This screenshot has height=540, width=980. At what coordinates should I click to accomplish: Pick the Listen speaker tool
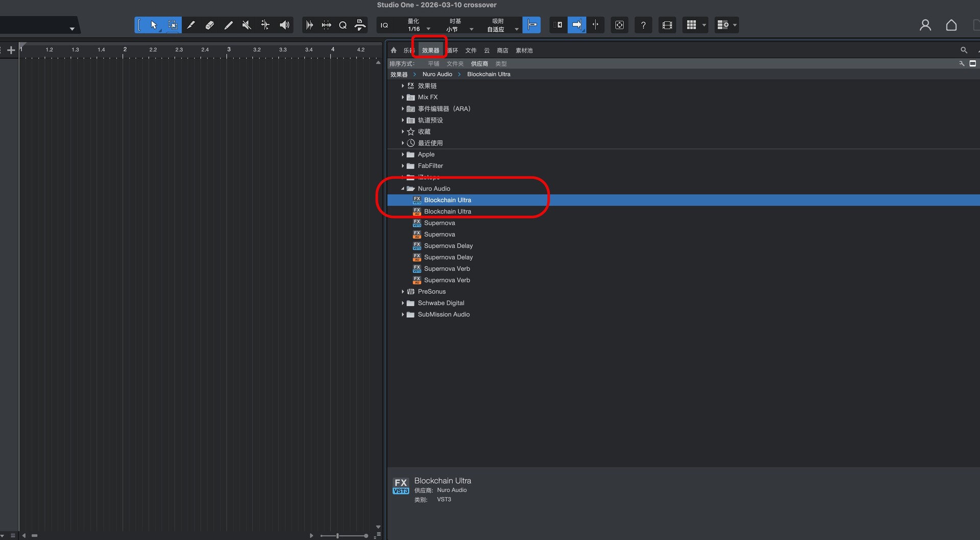pos(284,25)
